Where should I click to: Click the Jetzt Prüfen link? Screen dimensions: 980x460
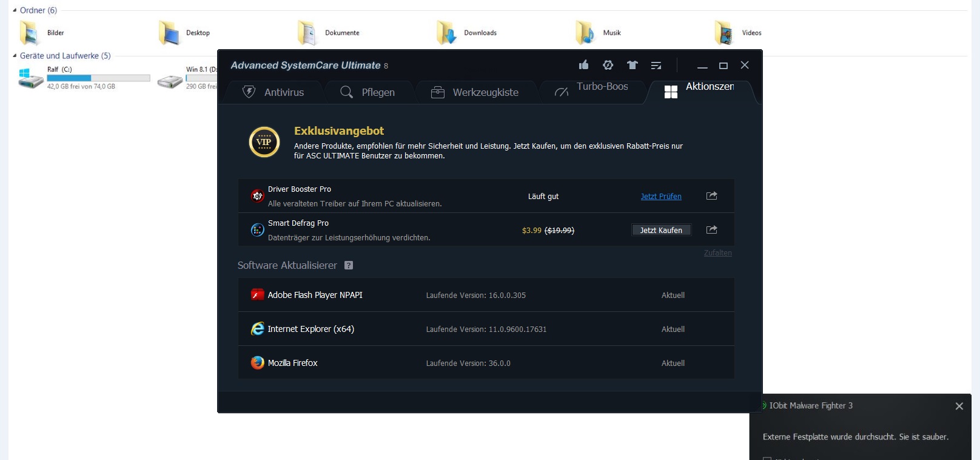[661, 197]
